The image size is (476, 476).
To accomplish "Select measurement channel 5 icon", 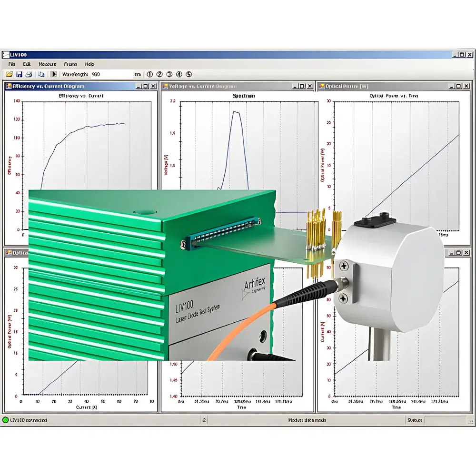I will tap(188, 74).
